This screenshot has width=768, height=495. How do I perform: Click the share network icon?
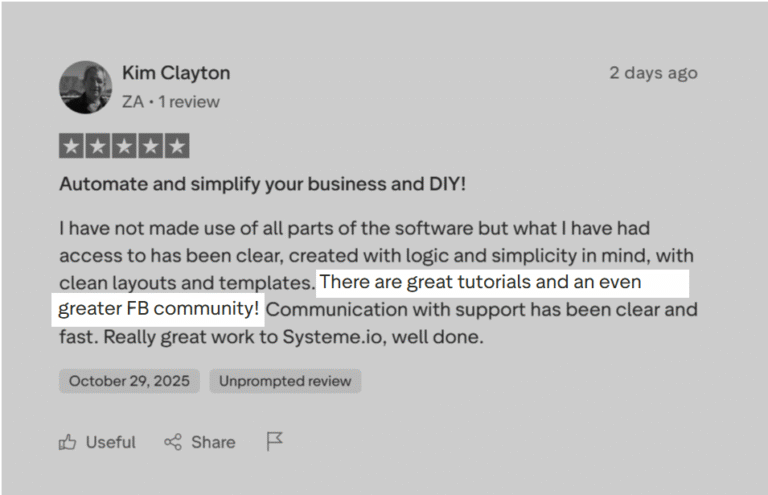pyautogui.click(x=173, y=442)
